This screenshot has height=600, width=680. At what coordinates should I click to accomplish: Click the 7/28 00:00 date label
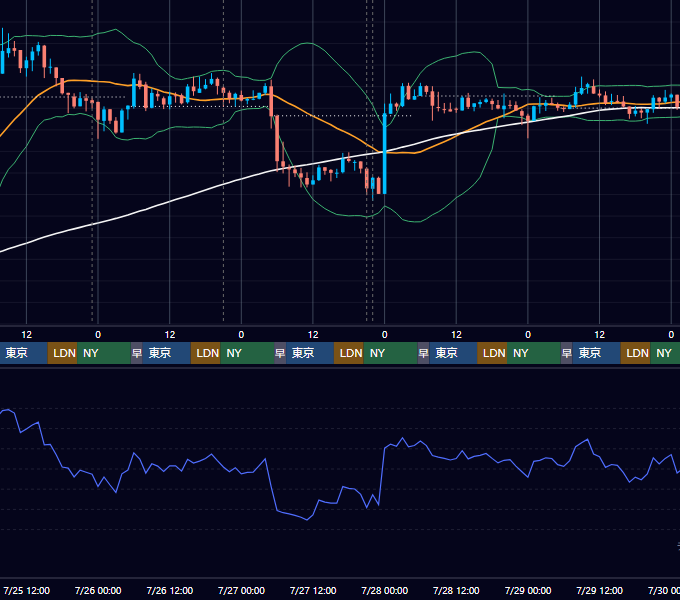coord(384,590)
